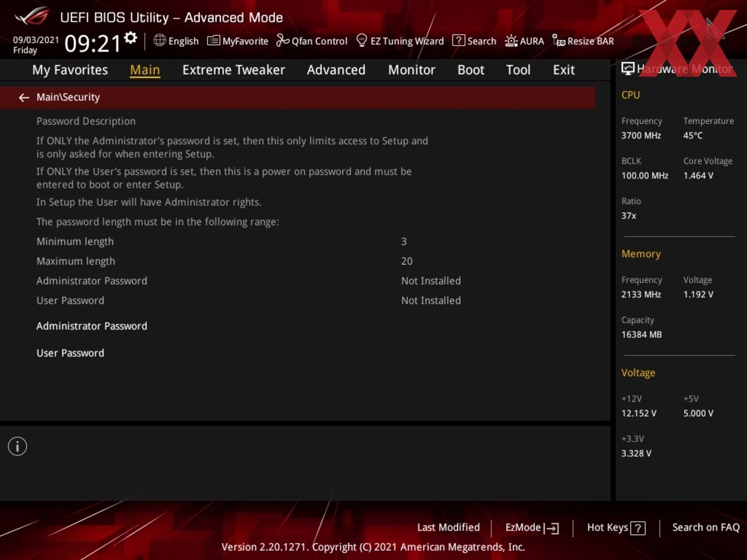Click the Main\Security breadcrumb text

click(68, 97)
